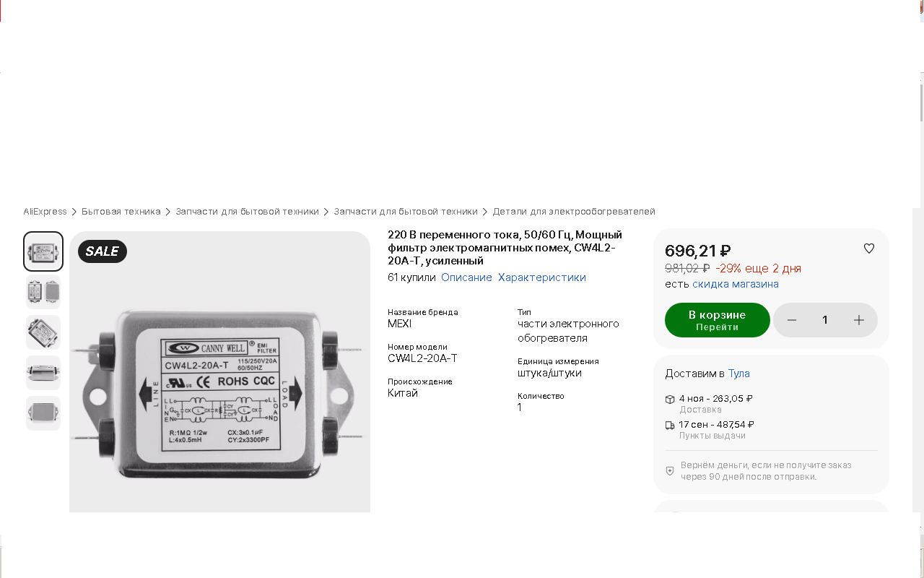Select second product thumbnail showing two filters

point(43,292)
